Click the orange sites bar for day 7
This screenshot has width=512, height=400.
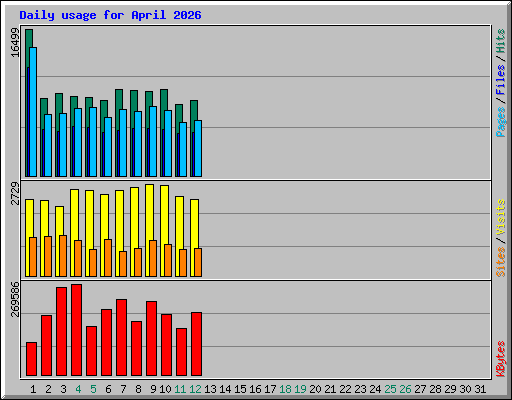[123, 264]
